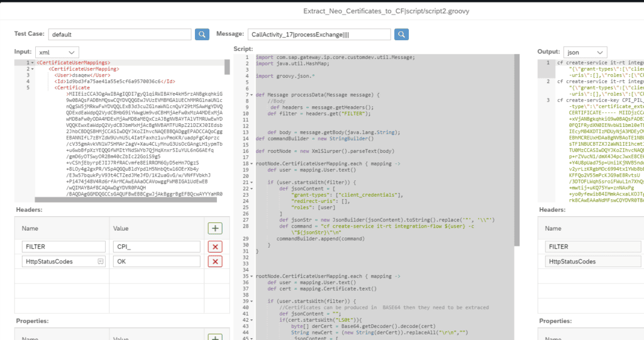
Task: Fold the LS0t if block at line 42
Action: pos(252,321)
